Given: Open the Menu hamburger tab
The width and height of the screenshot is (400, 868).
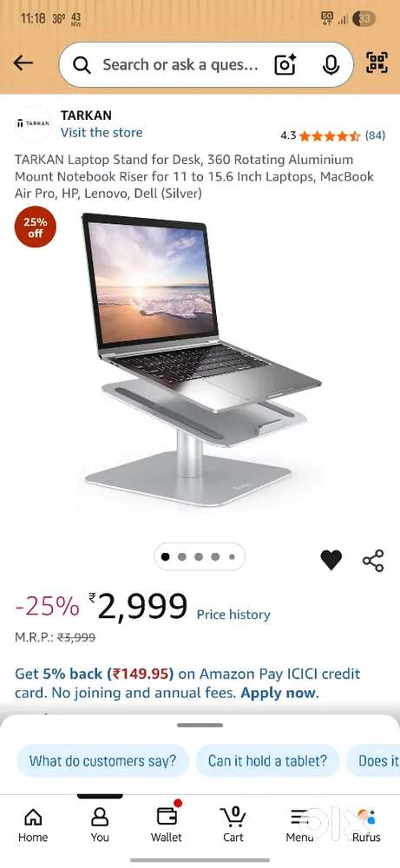Looking at the screenshot, I should (x=300, y=825).
